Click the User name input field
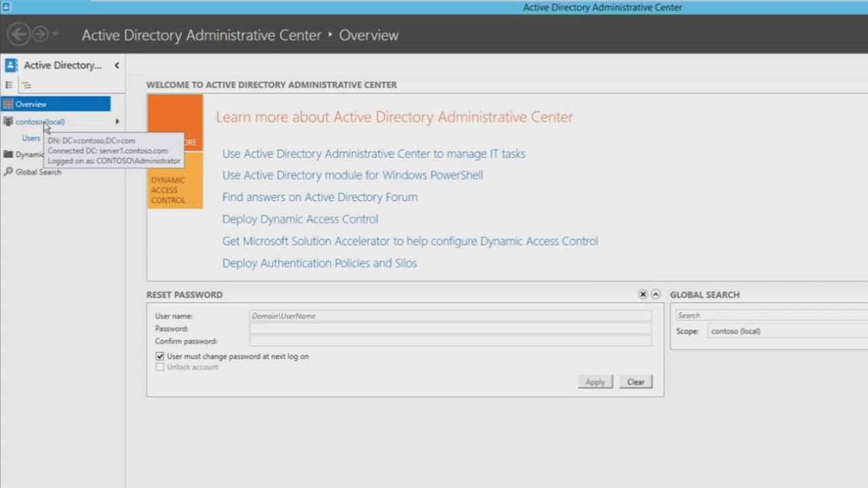The width and height of the screenshot is (868, 488). (450, 316)
